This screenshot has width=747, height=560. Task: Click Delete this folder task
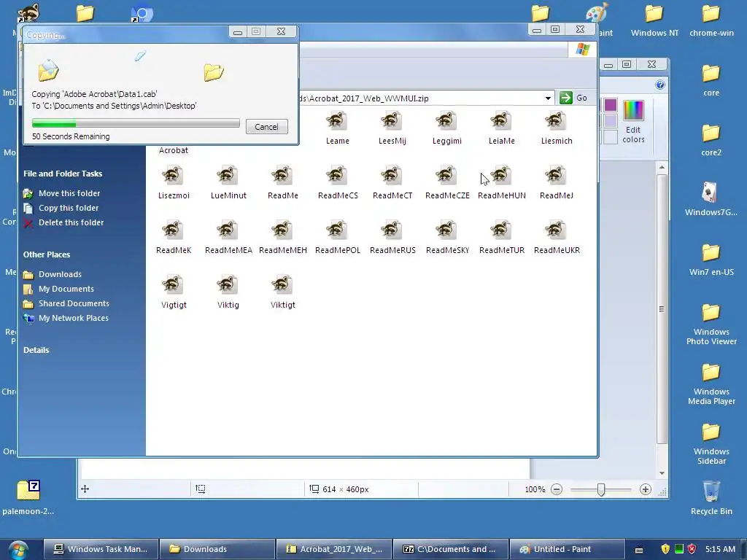pos(71,222)
